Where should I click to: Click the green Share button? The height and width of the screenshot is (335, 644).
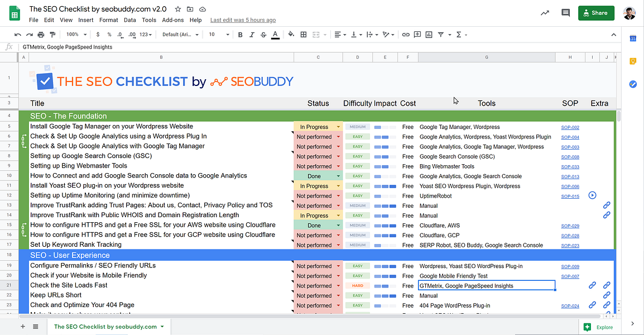tap(596, 12)
